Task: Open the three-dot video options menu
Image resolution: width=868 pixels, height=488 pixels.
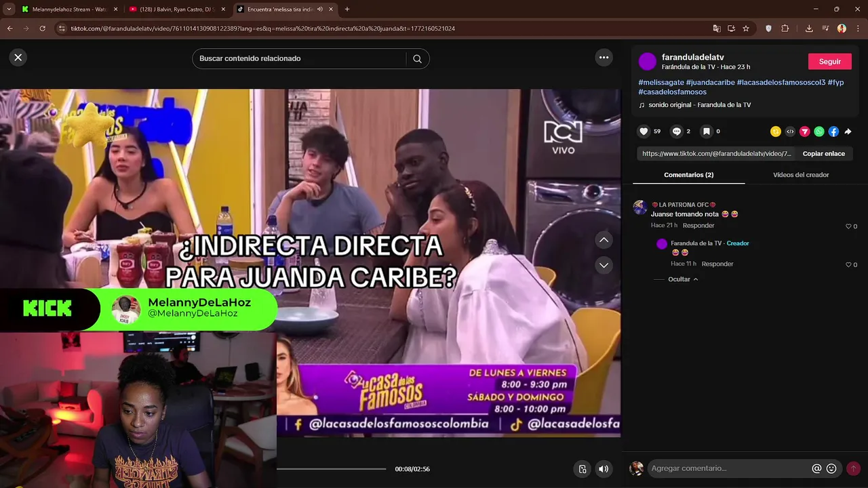Action: click(604, 58)
